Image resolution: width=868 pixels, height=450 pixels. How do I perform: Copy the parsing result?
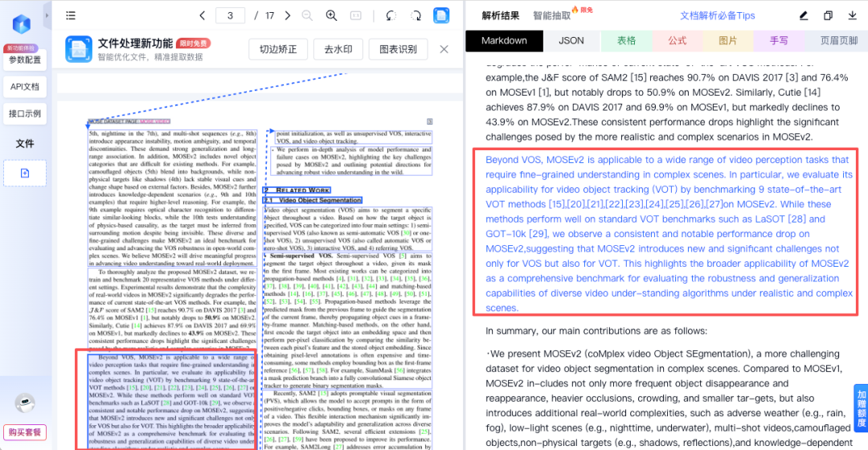pyautogui.click(x=828, y=15)
